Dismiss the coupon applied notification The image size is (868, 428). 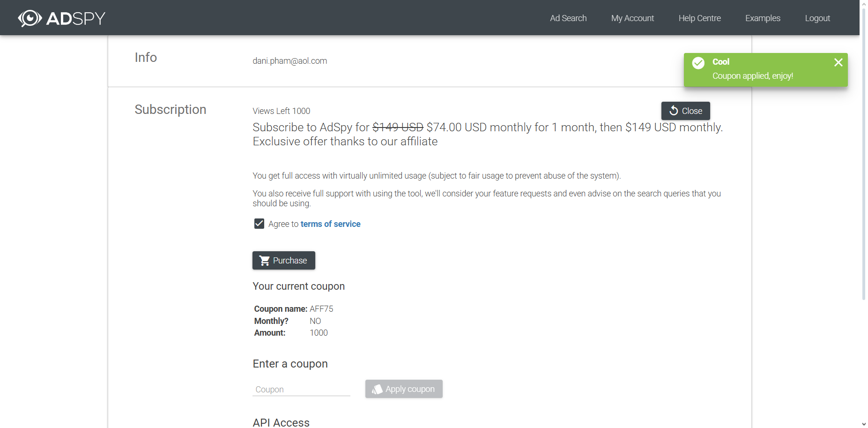(x=838, y=62)
